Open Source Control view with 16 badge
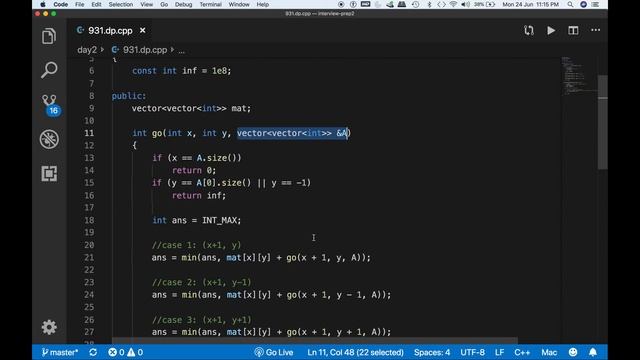 (x=50, y=104)
